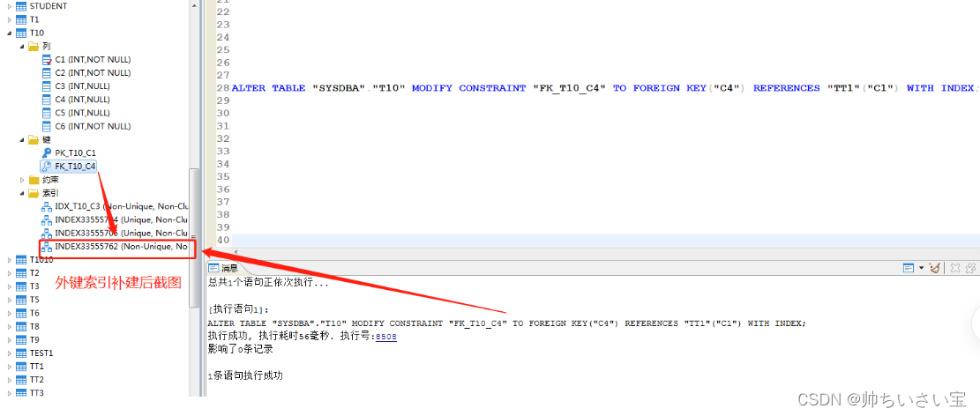Click the 1条语句执行成功 message line

[245, 376]
